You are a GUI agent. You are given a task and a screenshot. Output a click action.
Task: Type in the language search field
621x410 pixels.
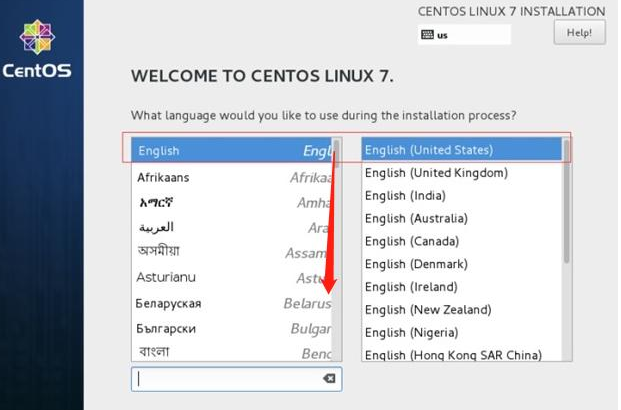pyautogui.click(x=228, y=379)
